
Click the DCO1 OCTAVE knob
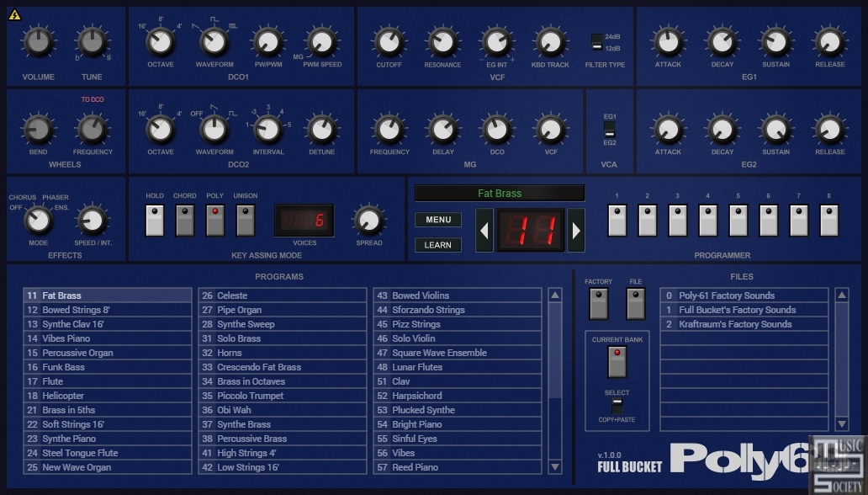161,41
